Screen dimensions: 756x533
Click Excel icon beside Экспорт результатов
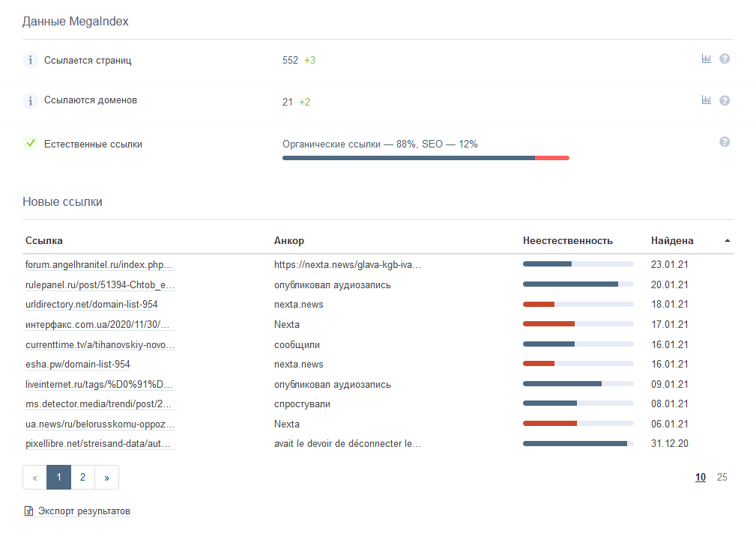28,511
